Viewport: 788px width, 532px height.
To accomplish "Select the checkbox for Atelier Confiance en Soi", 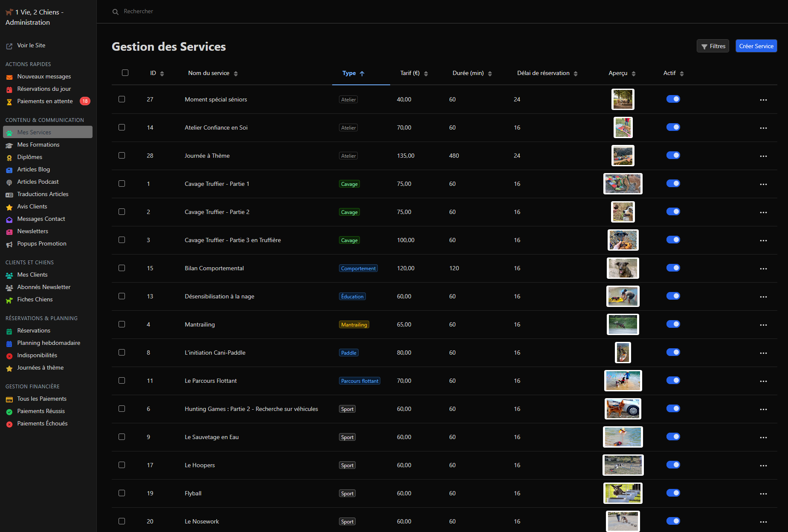I will [122, 127].
